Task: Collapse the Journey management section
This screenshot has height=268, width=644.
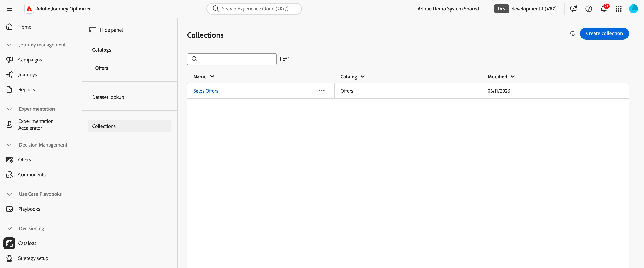Action: [9, 45]
